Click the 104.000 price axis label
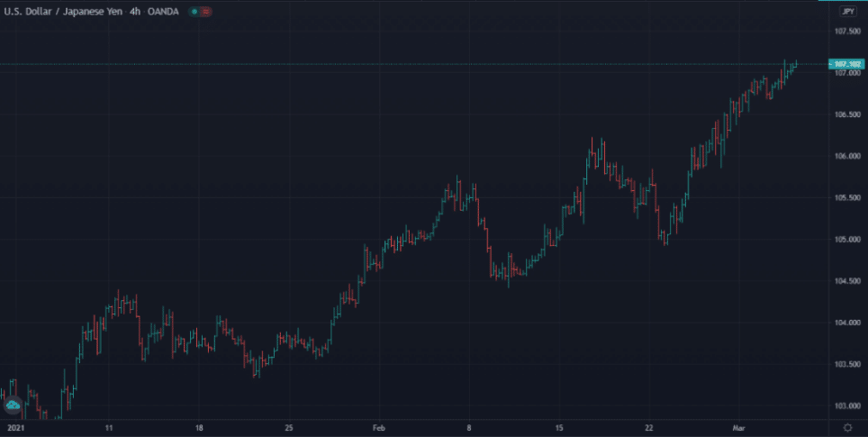Screen dimensions: 868x437 tap(845, 323)
